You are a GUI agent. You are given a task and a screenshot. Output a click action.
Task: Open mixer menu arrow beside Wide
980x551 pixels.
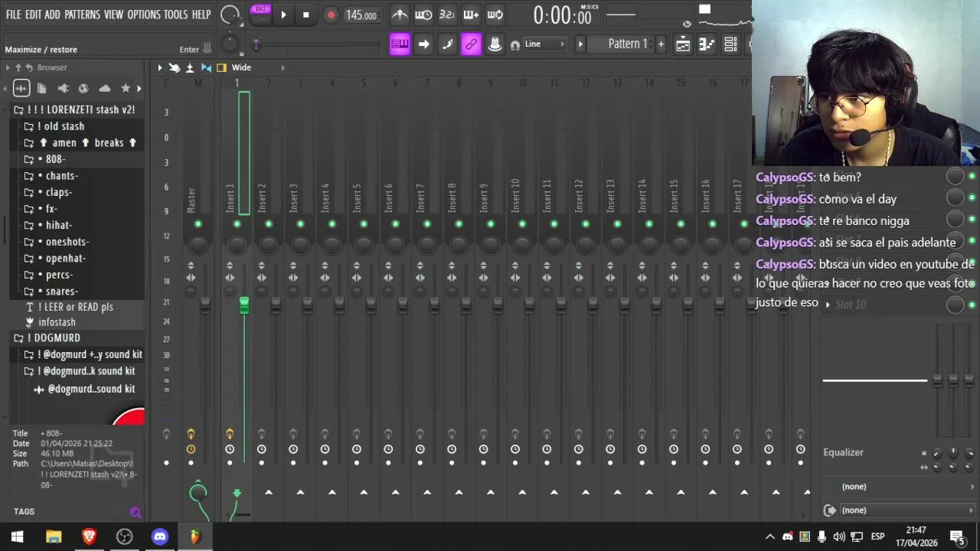tap(160, 67)
